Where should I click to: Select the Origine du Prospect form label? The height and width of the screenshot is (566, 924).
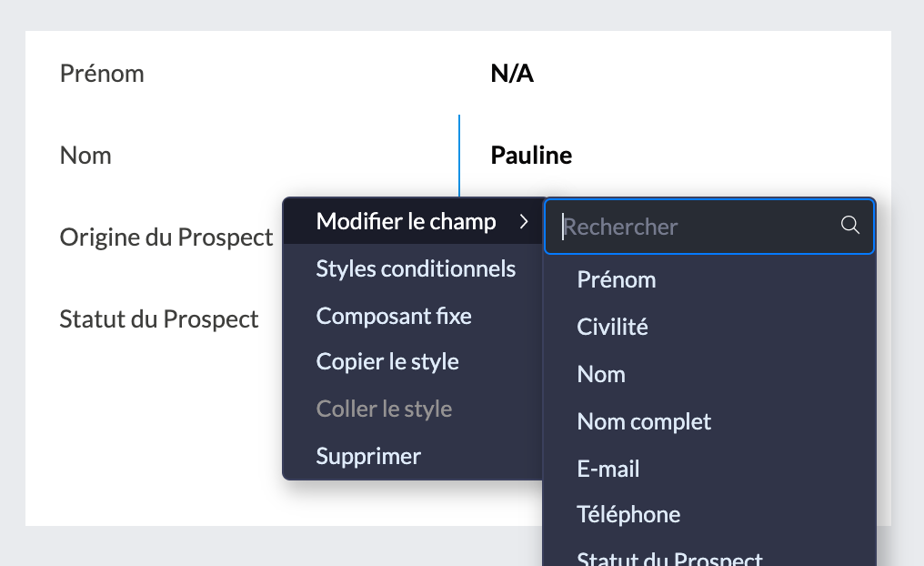point(166,238)
